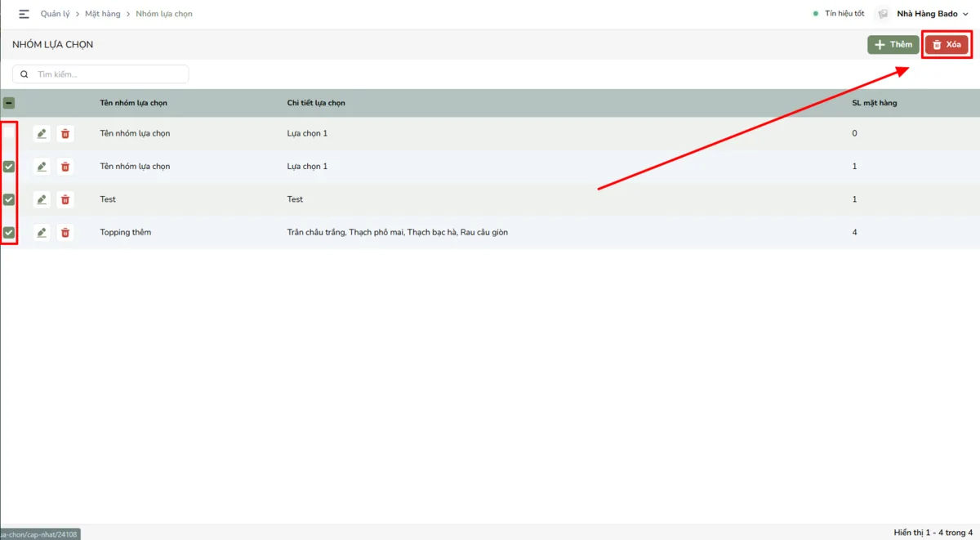980x540 pixels.
Task: Delete the 'Tên nhóm lựa chọn' row with 1 item
Action: (x=65, y=167)
